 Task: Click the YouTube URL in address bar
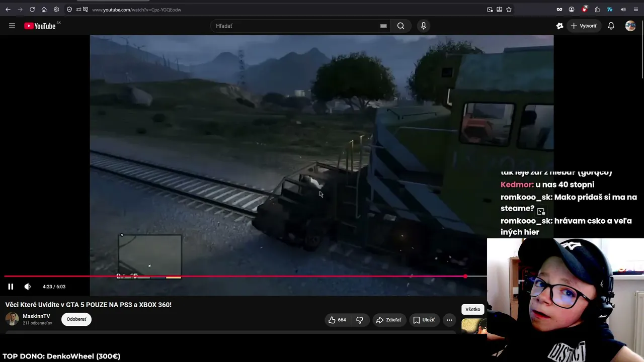(136, 10)
